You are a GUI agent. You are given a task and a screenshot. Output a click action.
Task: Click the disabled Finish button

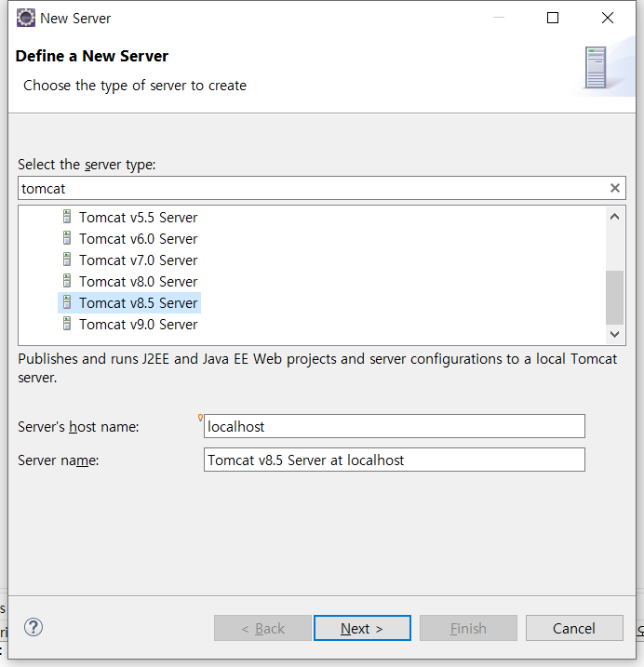[x=468, y=628]
